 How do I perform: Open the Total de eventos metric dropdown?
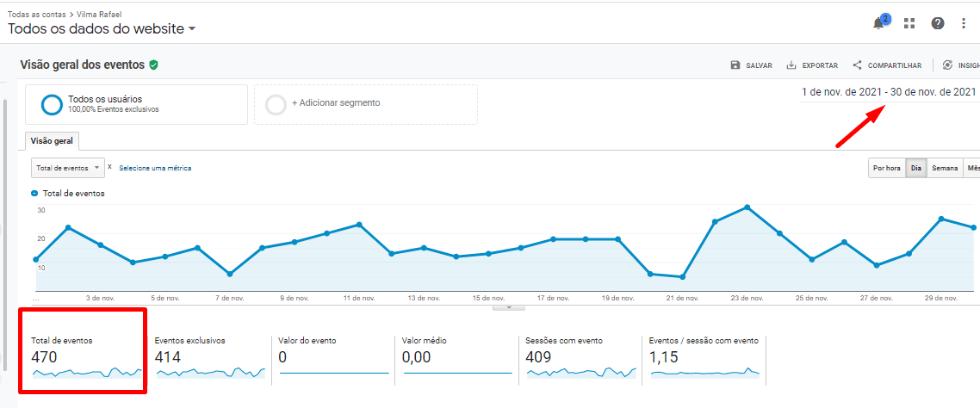68,168
